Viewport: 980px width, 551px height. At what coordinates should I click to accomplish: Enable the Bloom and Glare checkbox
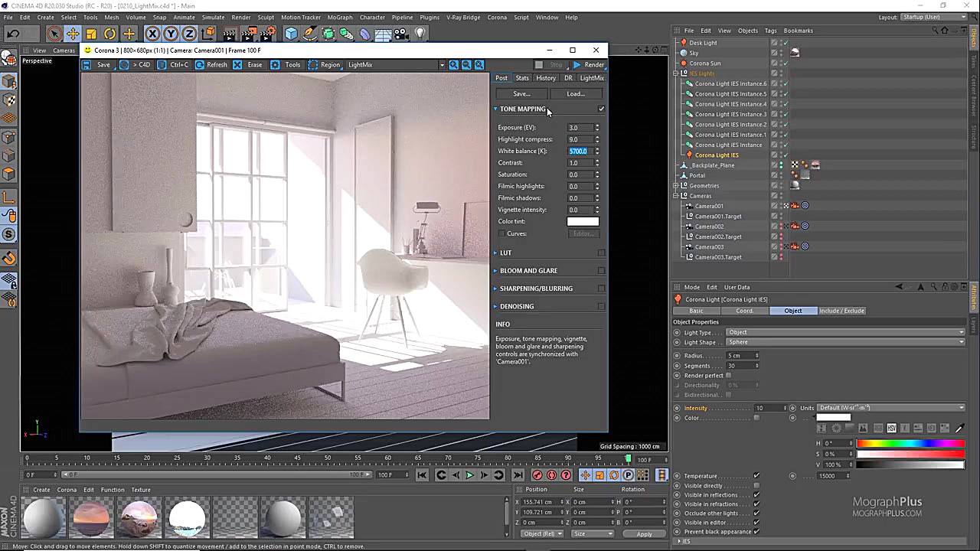click(x=601, y=271)
